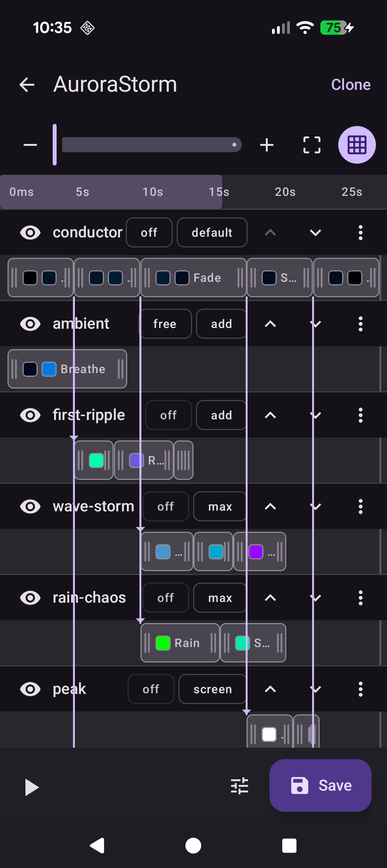Zoom in timeline with plus icon
The width and height of the screenshot is (387, 868).
pos(267,145)
